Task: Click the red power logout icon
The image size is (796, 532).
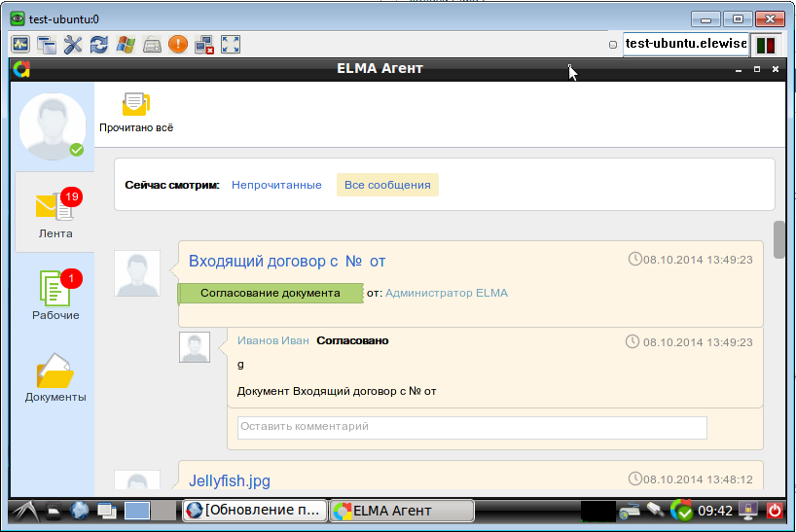Action: (775, 511)
